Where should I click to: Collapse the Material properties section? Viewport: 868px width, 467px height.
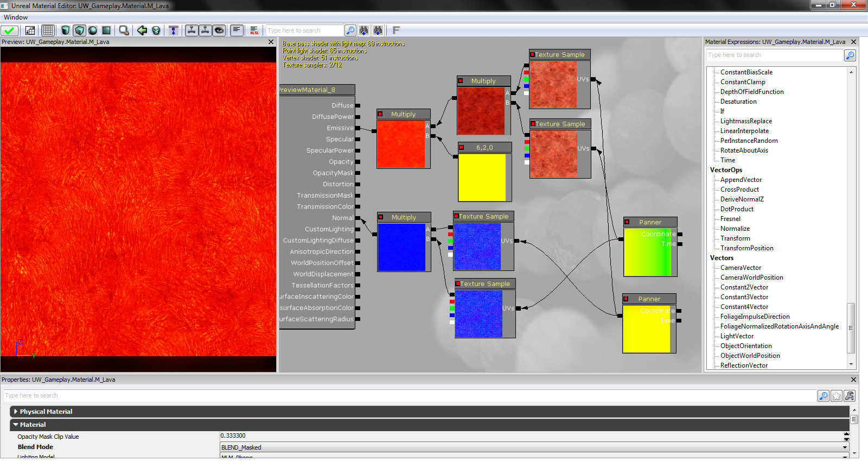coord(16,425)
